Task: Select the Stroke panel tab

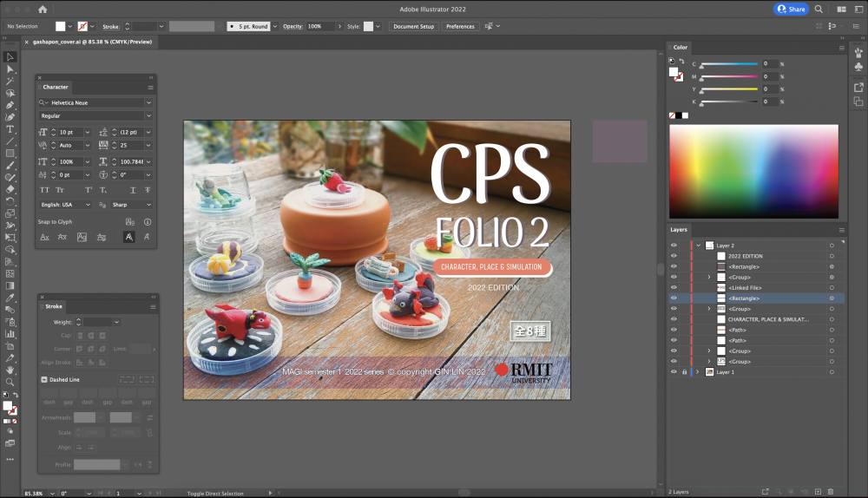Action: (x=54, y=306)
